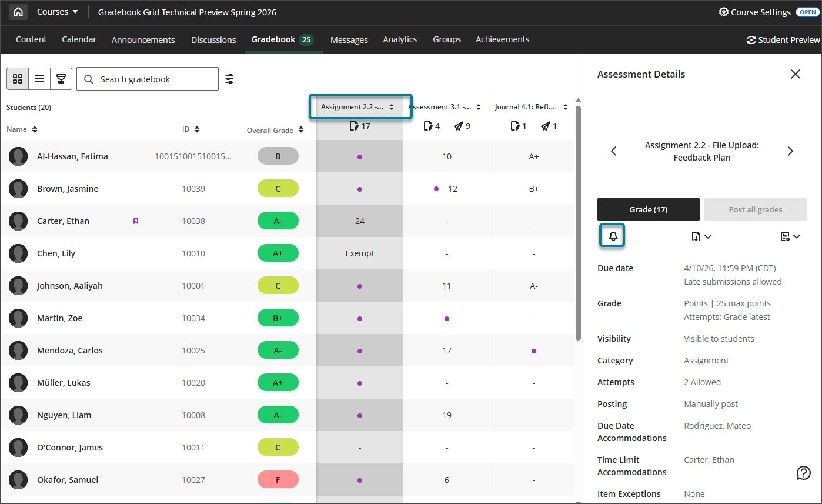Open the rightmost details panel dropdown

(790, 236)
